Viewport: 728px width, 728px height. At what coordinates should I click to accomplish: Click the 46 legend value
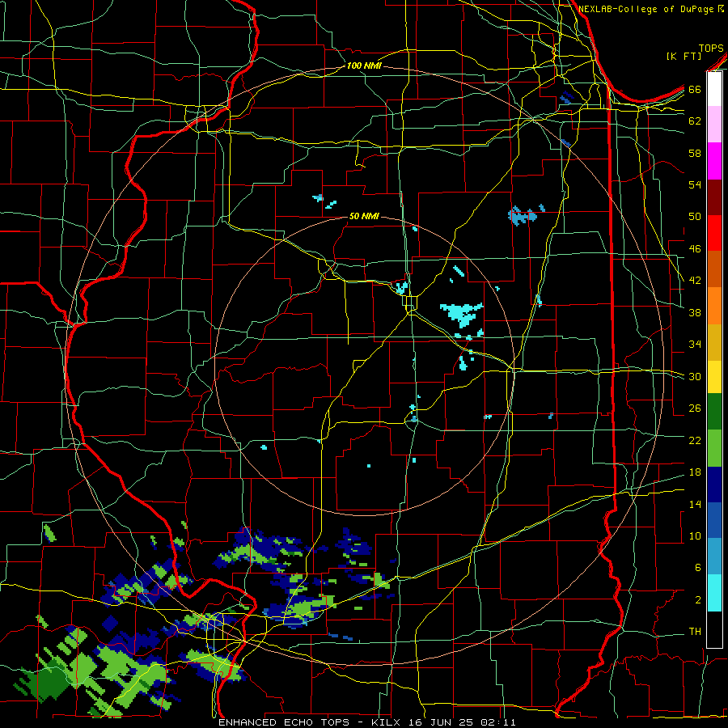pyautogui.click(x=695, y=249)
